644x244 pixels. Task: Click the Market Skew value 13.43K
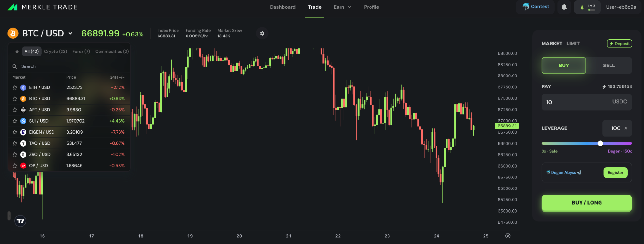[224, 36]
